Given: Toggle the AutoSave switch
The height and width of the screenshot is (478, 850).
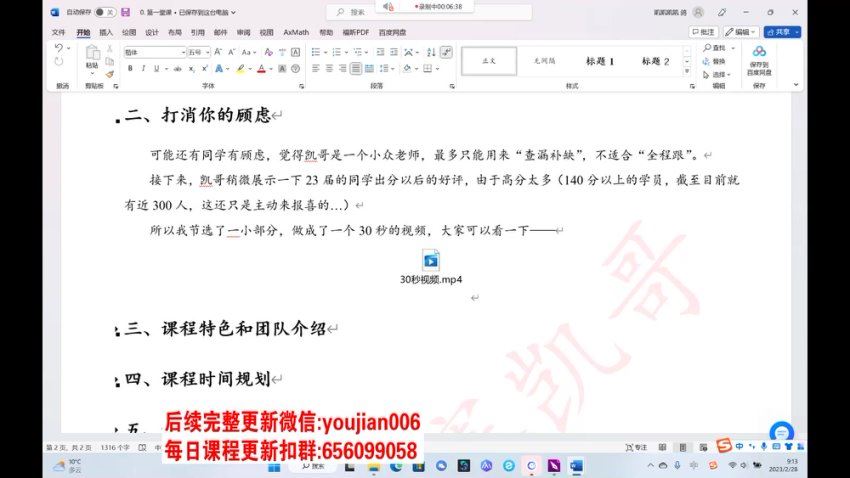Looking at the screenshot, I should [x=105, y=12].
